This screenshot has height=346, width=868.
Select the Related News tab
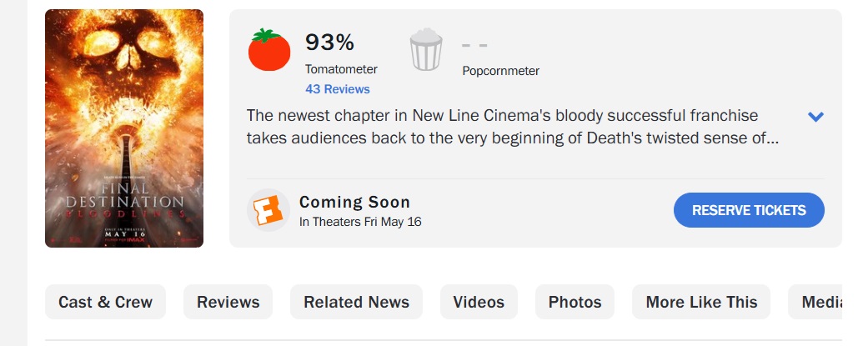[x=357, y=302]
